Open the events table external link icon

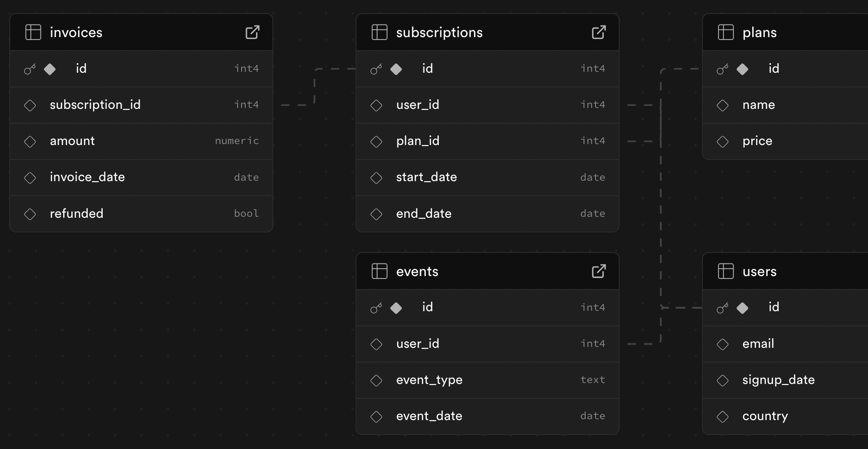(x=598, y=271)
